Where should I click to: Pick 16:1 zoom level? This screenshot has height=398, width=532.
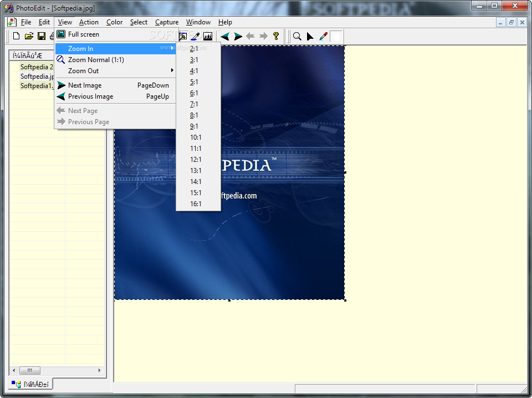[198, 204]
